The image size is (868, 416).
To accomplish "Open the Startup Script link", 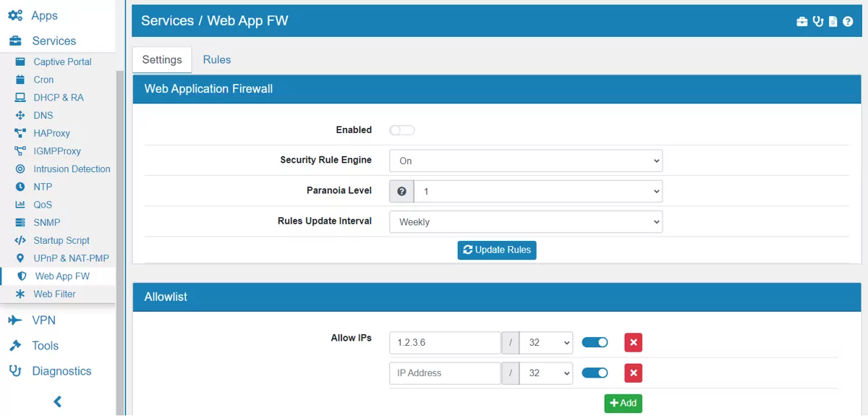I will (x=61, y=240).
